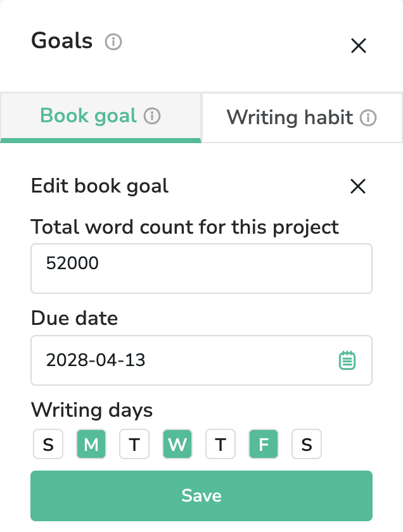Image resolution: width=403 pixels, height=532 pixels.
Task: Open the calendar date picker icon
Action: coord(347,360)
